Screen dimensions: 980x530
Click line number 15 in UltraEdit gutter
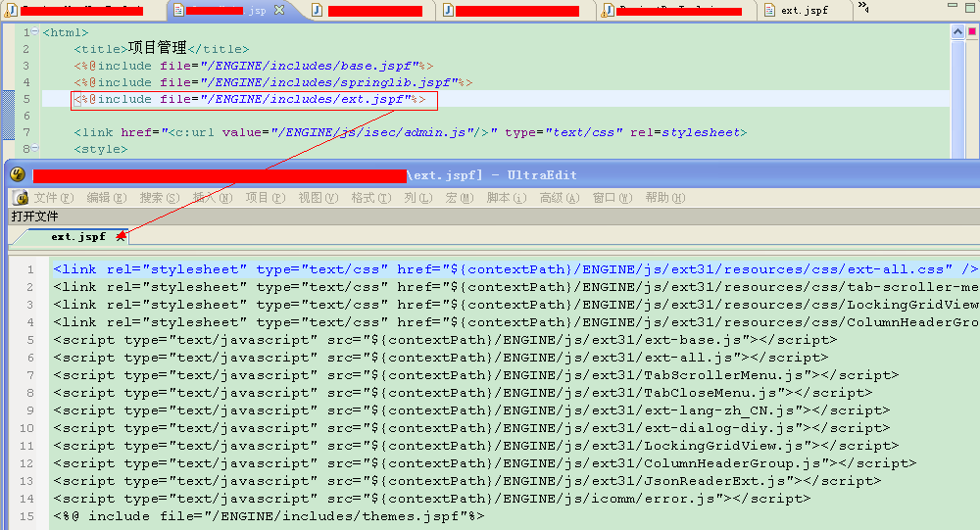point(26,516)
